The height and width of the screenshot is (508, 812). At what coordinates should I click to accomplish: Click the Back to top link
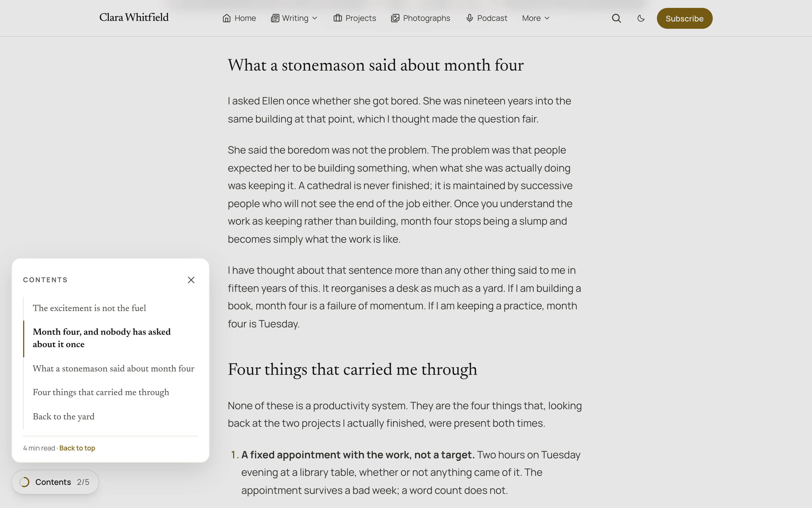tap(77, 448)
